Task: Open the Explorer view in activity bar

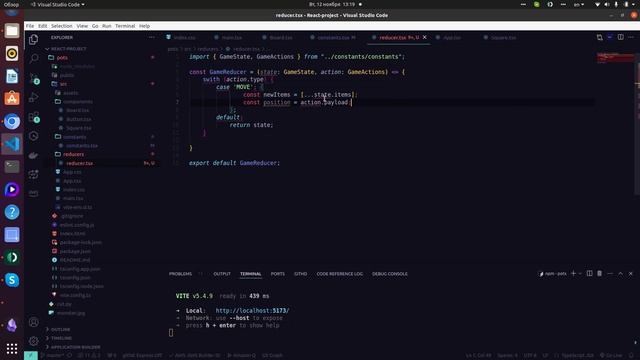Action: pos(33,39)
